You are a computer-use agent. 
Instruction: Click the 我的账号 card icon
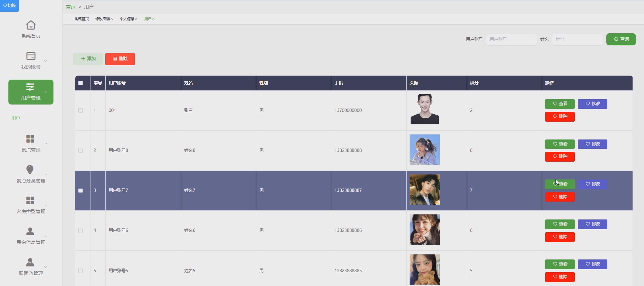[x=31, y=56]
